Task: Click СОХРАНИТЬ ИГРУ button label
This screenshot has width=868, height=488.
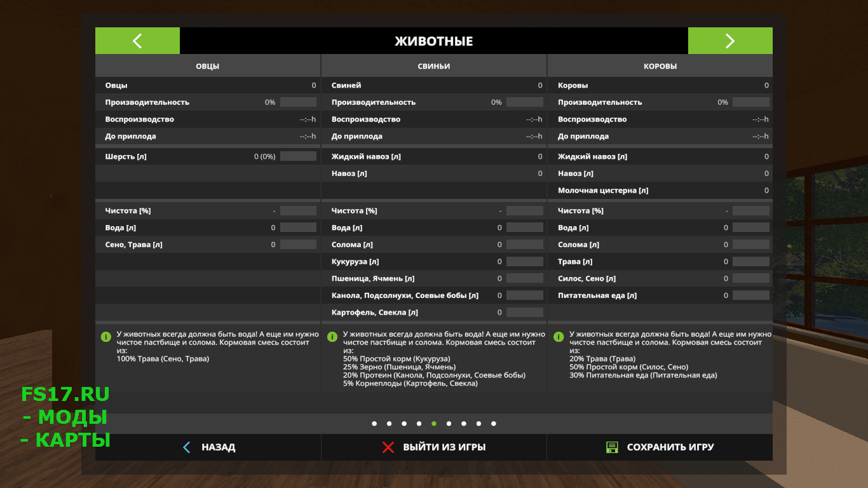Action: click(x=670, y=447)
